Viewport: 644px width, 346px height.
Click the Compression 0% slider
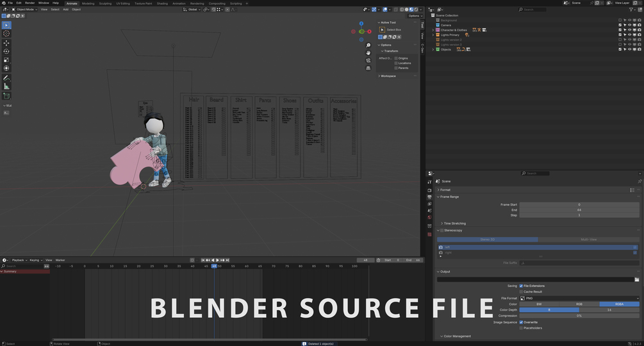[x=579, y=316]
